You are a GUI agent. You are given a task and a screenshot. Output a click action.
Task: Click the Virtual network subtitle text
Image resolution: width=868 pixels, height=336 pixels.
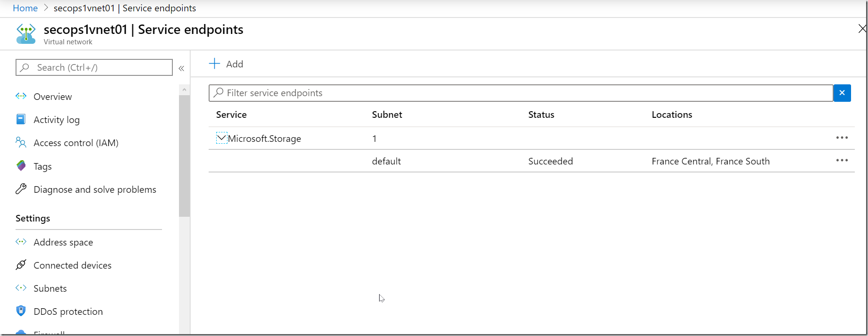(x=68, y=42)
